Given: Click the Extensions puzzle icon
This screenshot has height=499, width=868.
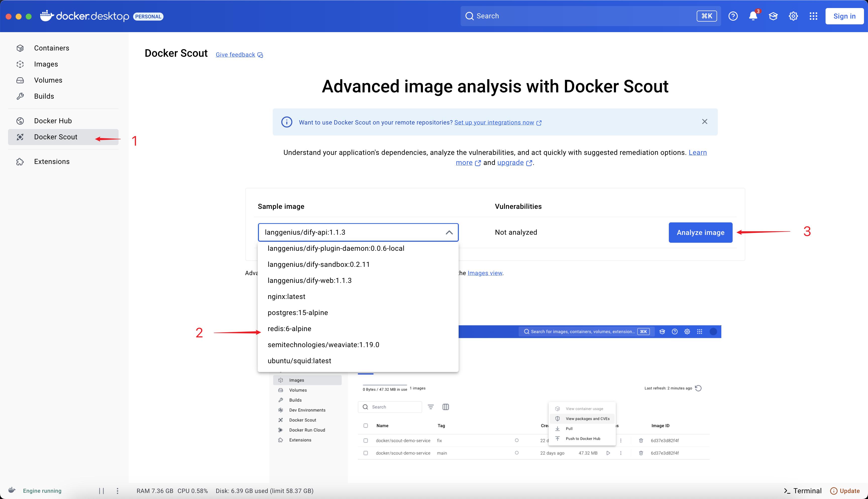Looking at the screenshot, I should pyautogui.click(x=20, y=161).
